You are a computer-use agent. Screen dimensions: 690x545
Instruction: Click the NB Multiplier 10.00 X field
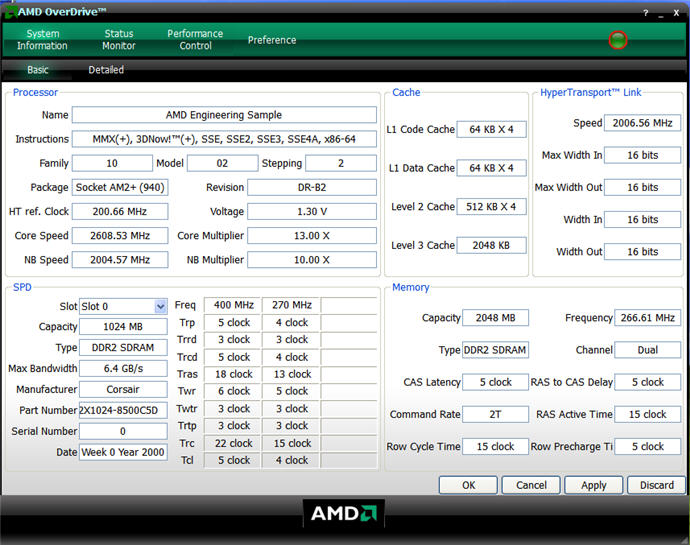312,260
